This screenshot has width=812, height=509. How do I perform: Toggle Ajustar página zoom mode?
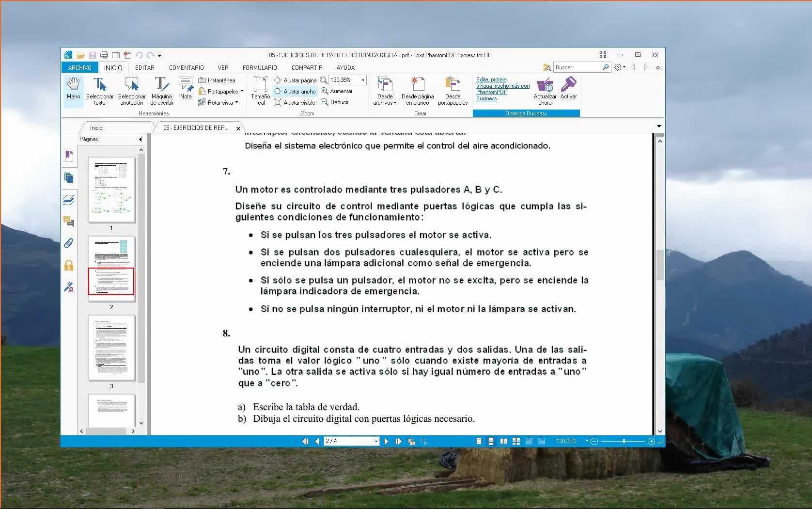pos(296,80)
